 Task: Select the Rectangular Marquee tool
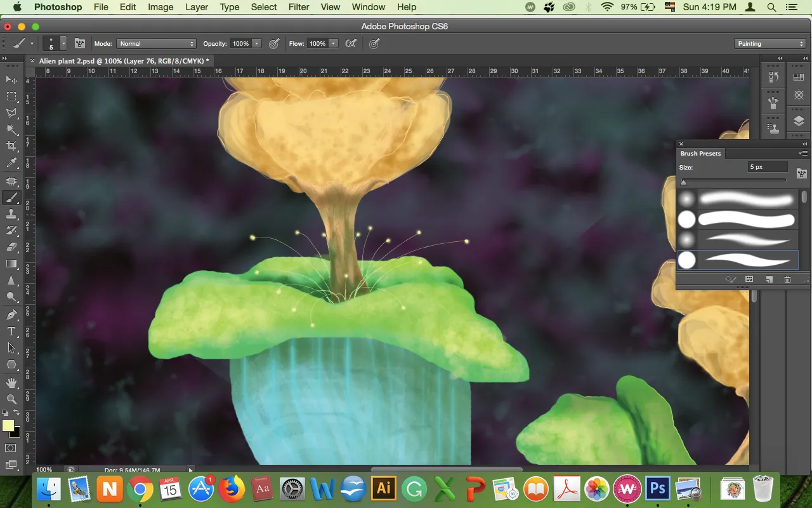click(x=11, y=97)
